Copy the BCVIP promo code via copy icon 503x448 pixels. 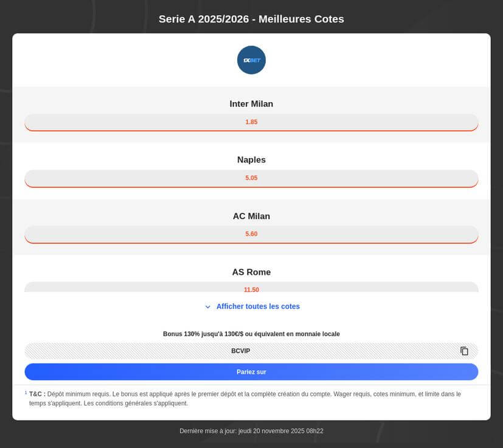coord(464,351)
